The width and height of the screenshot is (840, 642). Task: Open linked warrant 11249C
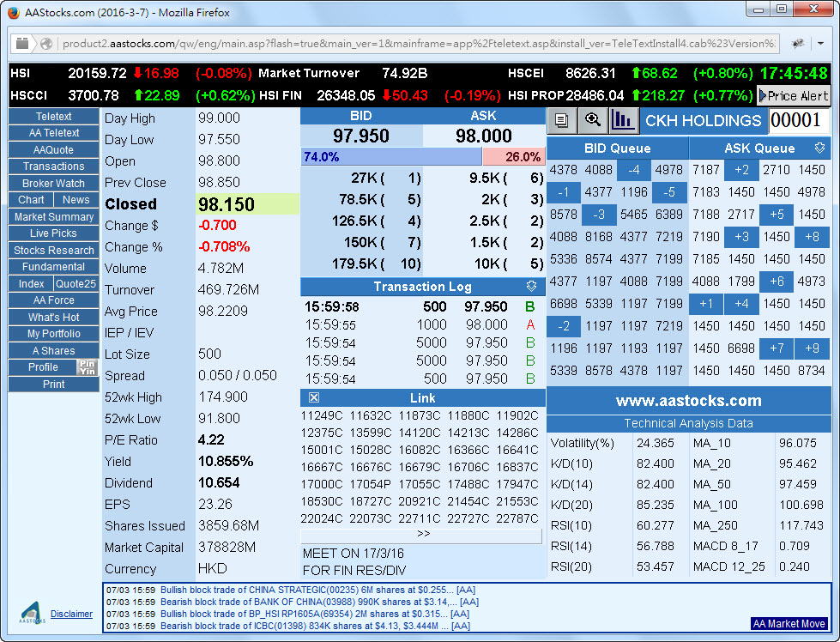(x=322, y=416)
